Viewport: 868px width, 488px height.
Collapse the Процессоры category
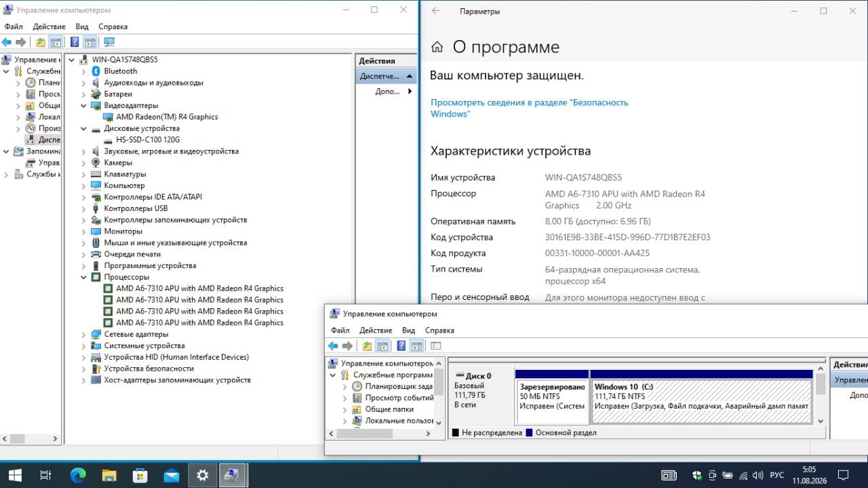[x=84, y=277]
